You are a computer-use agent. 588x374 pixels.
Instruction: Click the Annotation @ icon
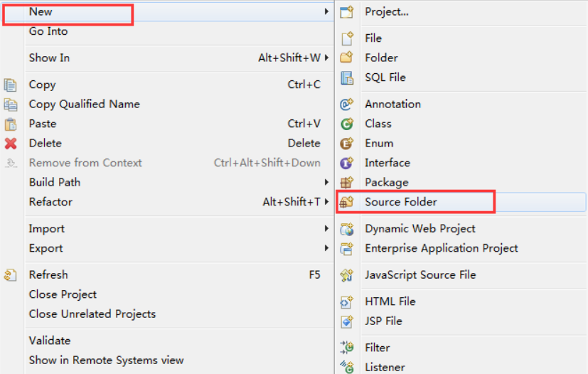[346, 104]
